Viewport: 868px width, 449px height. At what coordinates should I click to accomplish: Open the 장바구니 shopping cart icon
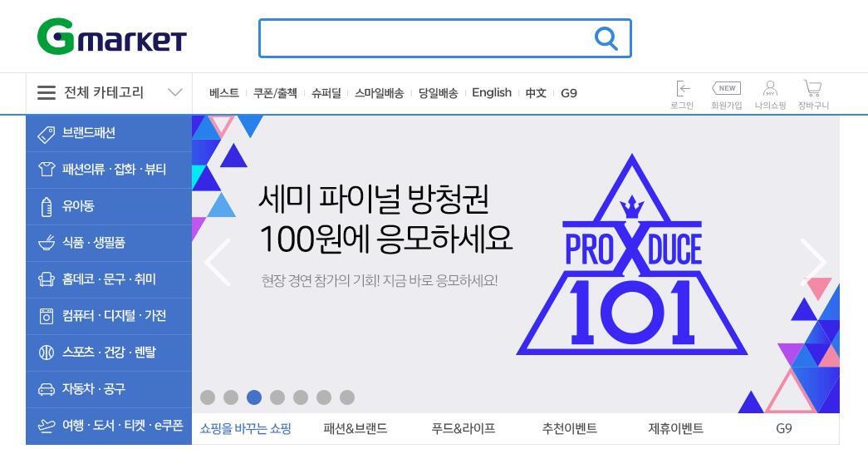(812, 89)
